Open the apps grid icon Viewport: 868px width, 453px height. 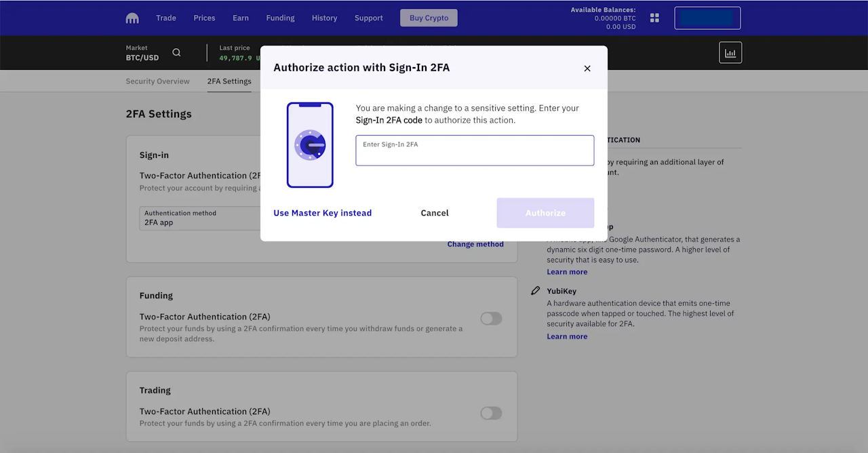(x=654, y=18)
